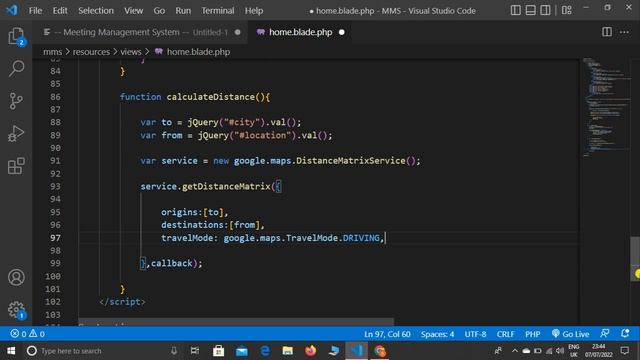The width and height of the screenshot is (640, 360).
Task: Open Firefox on taskbar
Action: coord(311,351)
